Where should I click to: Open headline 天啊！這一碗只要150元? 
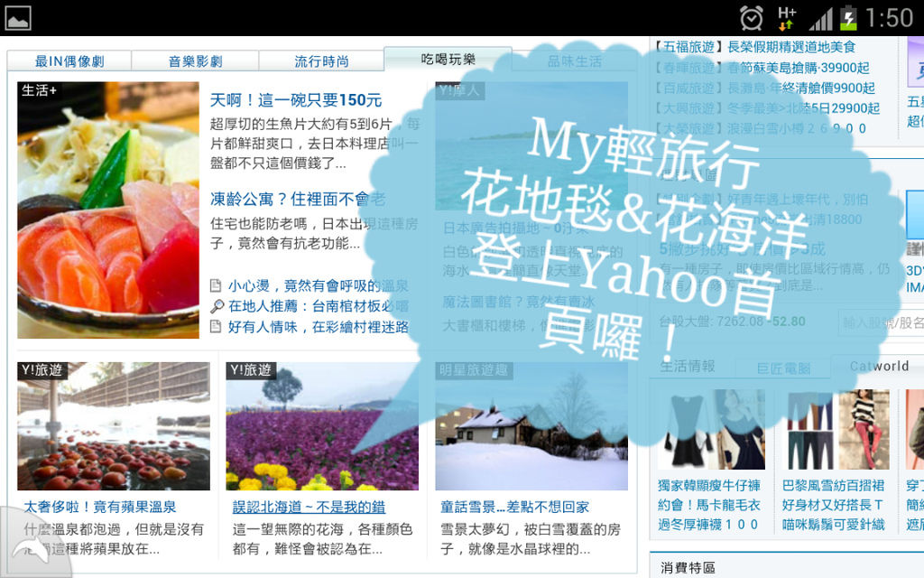coord(296,100)
